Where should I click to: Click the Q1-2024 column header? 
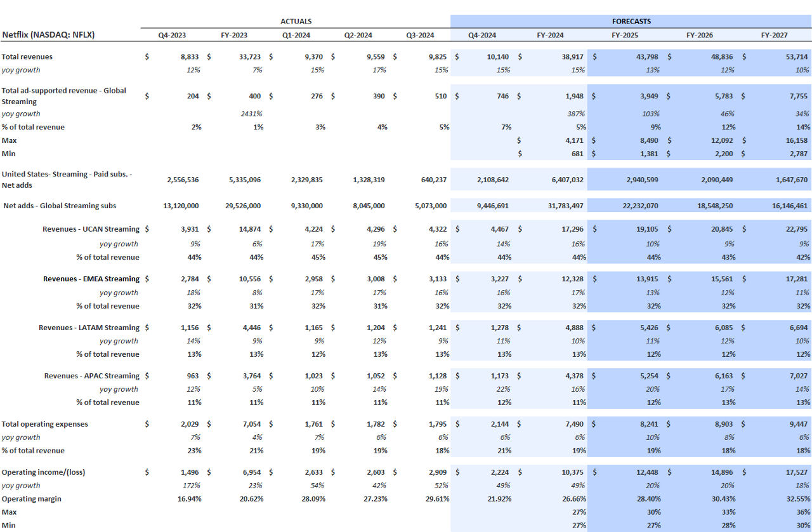pyautogui.click(x=296, y=36)
